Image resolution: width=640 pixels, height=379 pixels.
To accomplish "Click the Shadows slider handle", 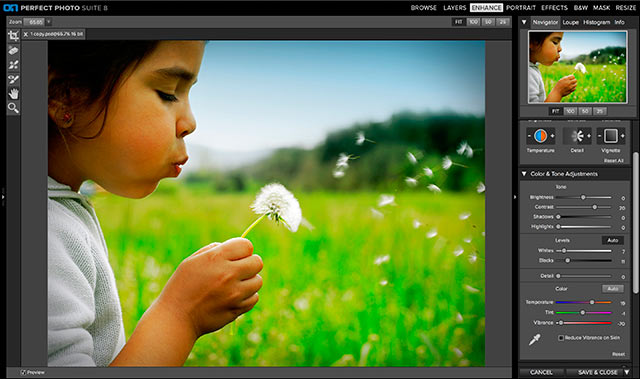I will (x=558, y=217).
